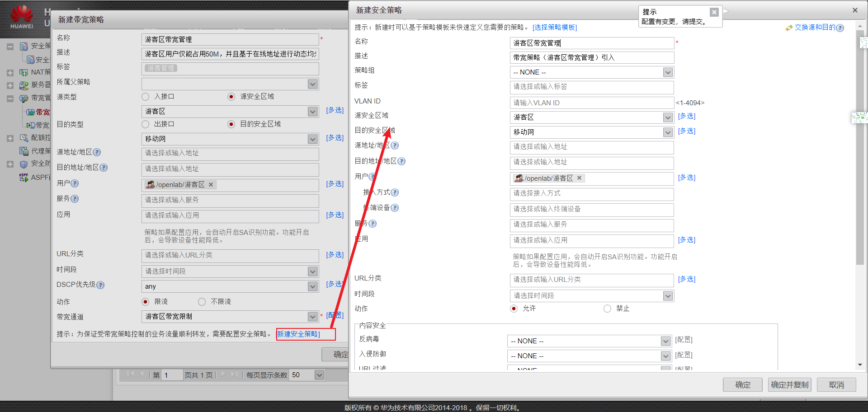868x412 pixels.
Task: Select 目的安全区域 destination type radio in bandwidth dialog
Action: 231,124
